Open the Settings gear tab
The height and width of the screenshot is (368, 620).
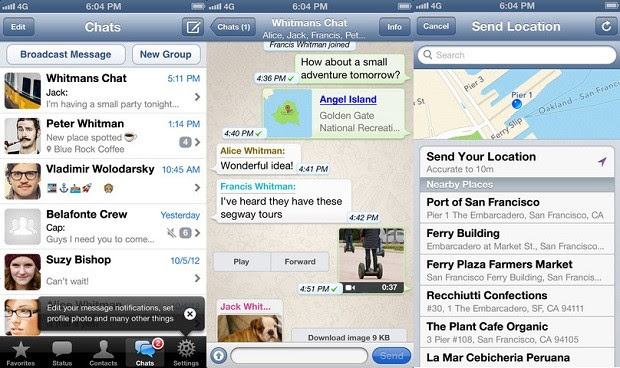click(x=186, y=353)
